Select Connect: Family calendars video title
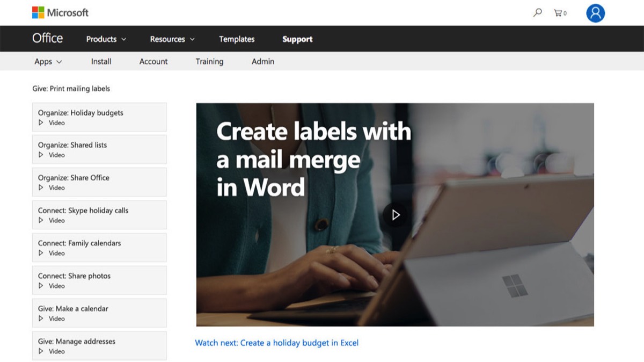 (79, 243)
